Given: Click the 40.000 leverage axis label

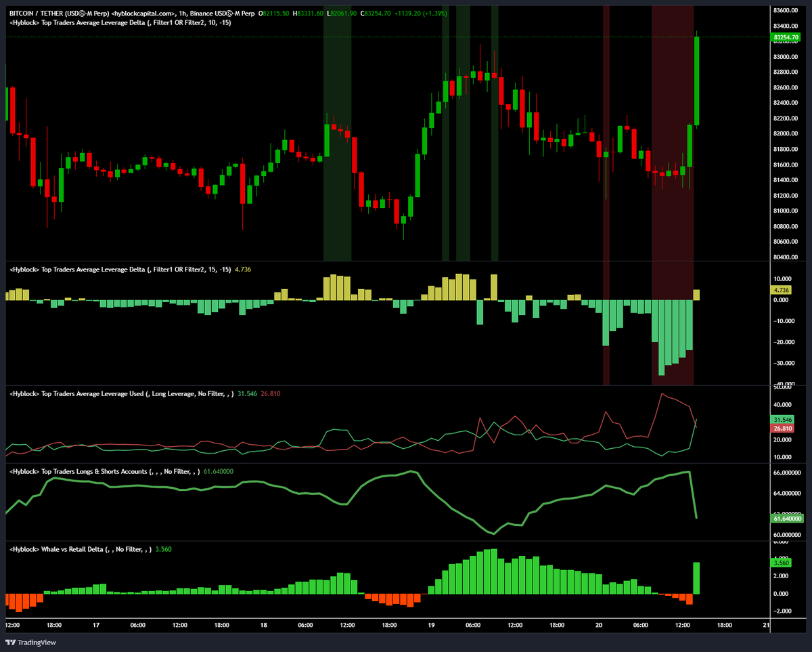Looking at the screenshot, I should pyautogui.click(x=783, y=405).
